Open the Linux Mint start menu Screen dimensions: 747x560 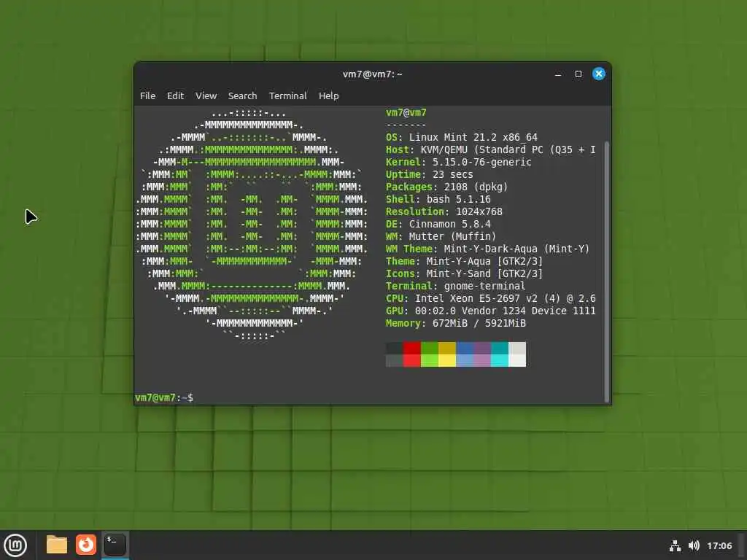tap(15, 545)
